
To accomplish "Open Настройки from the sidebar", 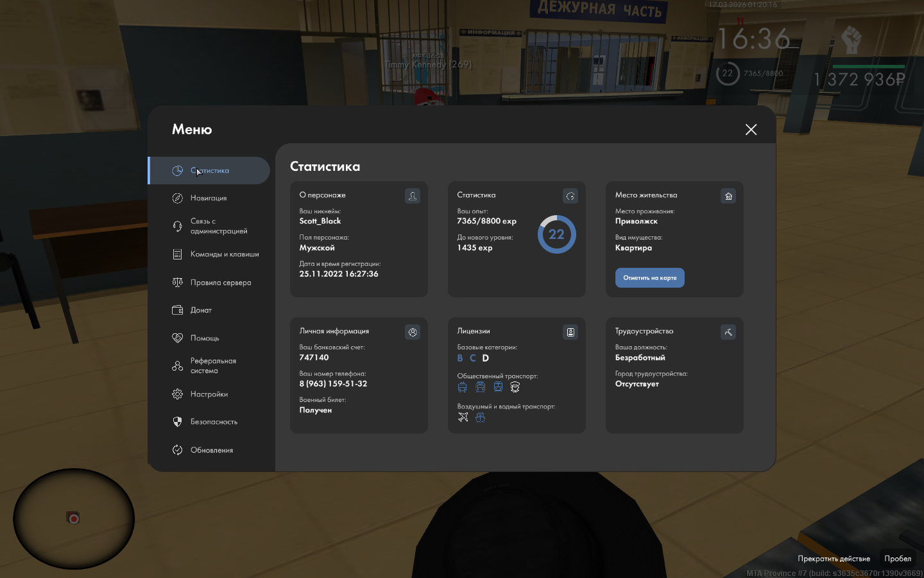I will 209,394.
